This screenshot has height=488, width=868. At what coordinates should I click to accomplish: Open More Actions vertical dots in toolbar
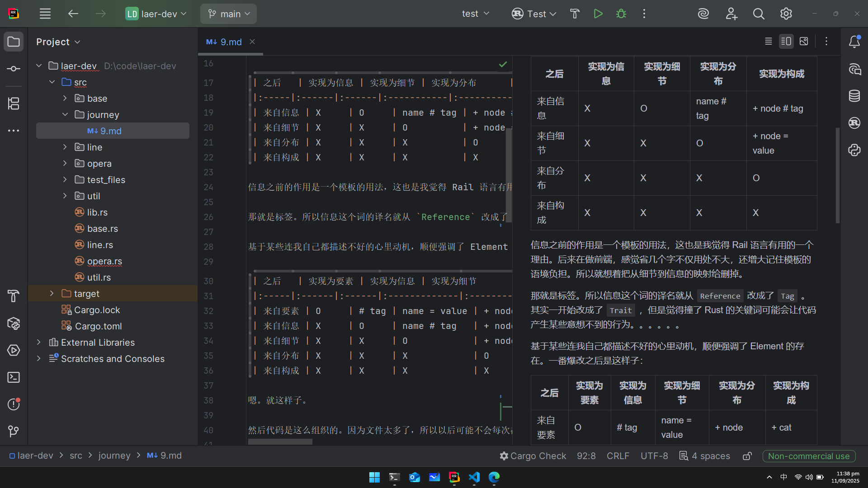coord(644,14)
